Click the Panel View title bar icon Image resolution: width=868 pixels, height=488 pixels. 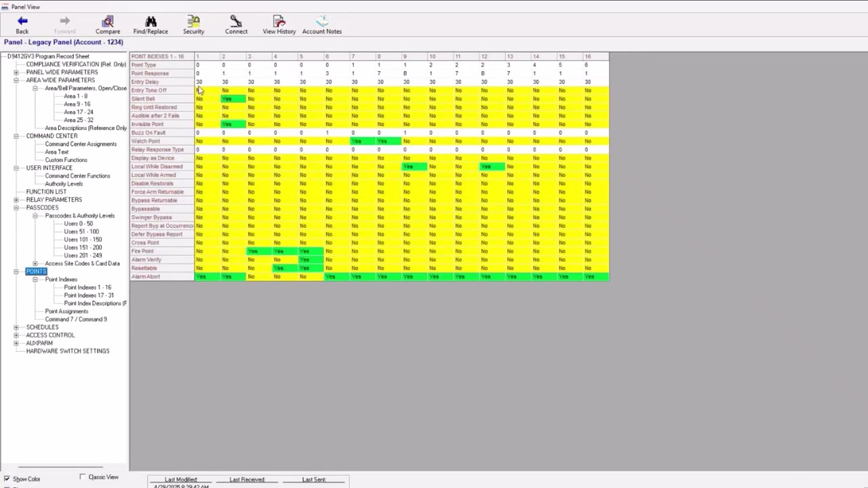click(x=5, y=7)
